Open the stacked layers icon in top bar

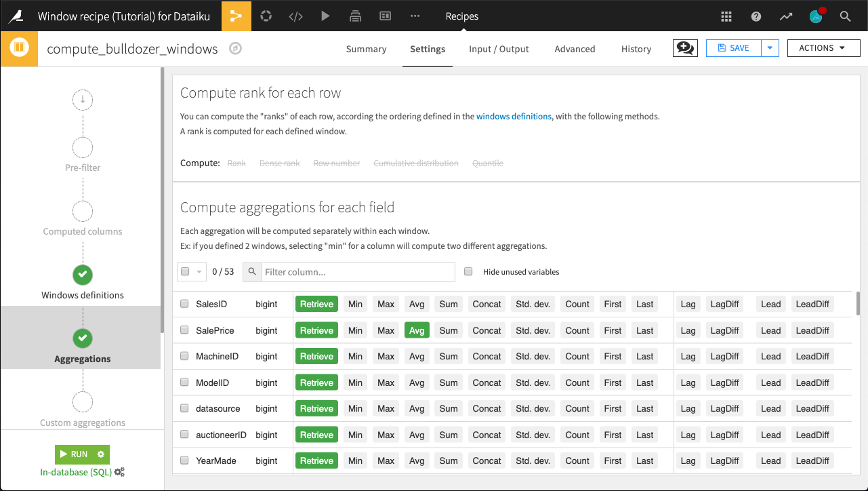pos(356,16)
